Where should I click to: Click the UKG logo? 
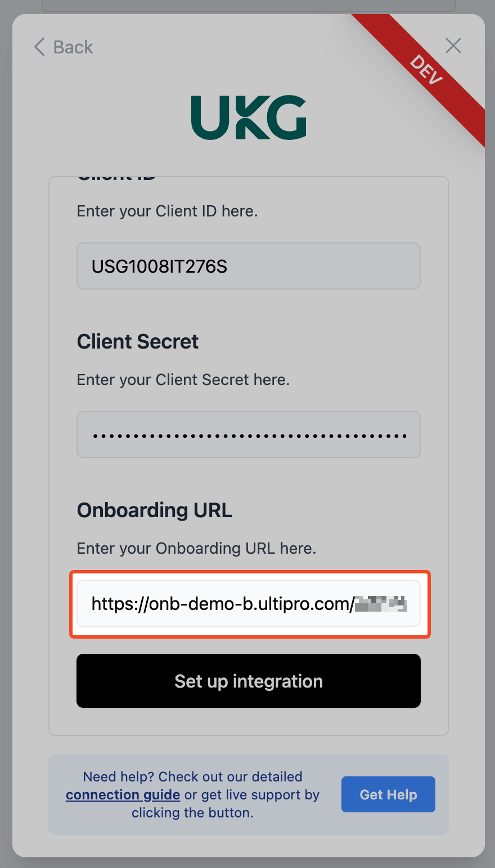point(249,117)
